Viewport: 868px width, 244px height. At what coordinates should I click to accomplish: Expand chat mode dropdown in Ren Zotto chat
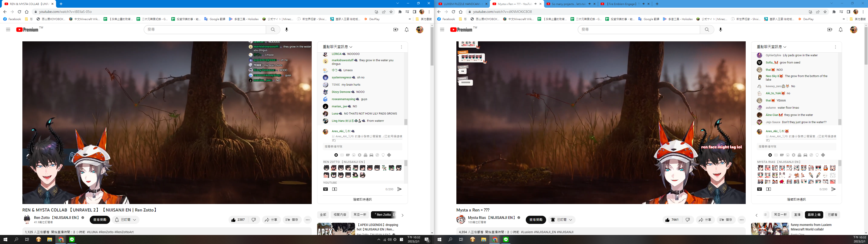(x=338, y=47)
